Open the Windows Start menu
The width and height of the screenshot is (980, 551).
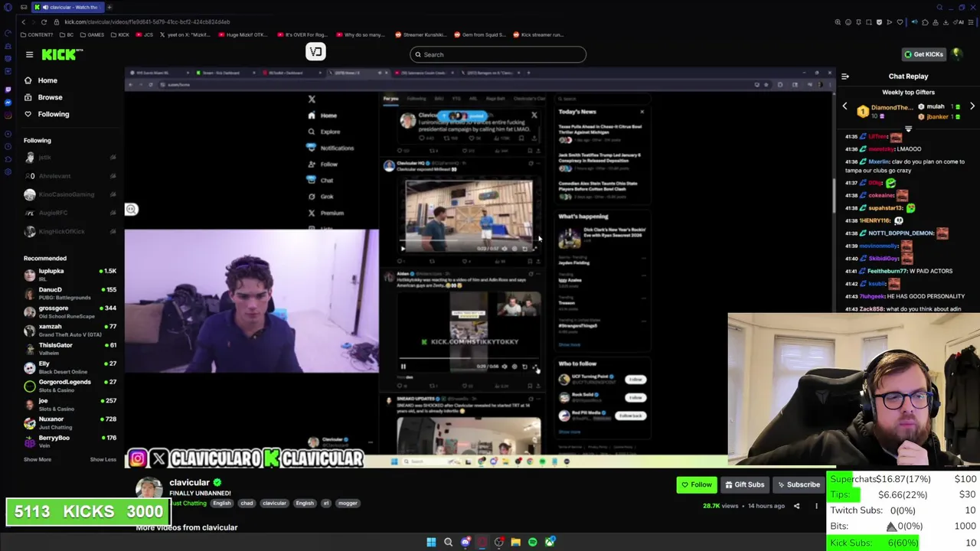[431, 543]
